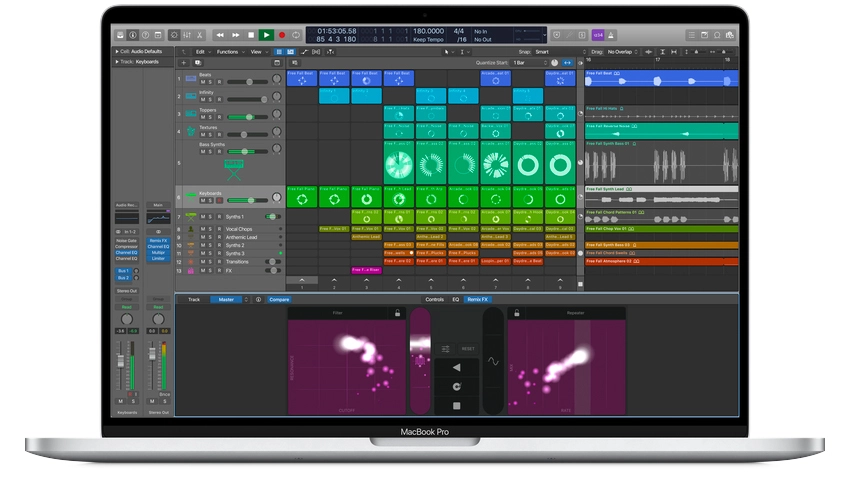
Task: Add a new track with plus button
Action: [184, 63]
